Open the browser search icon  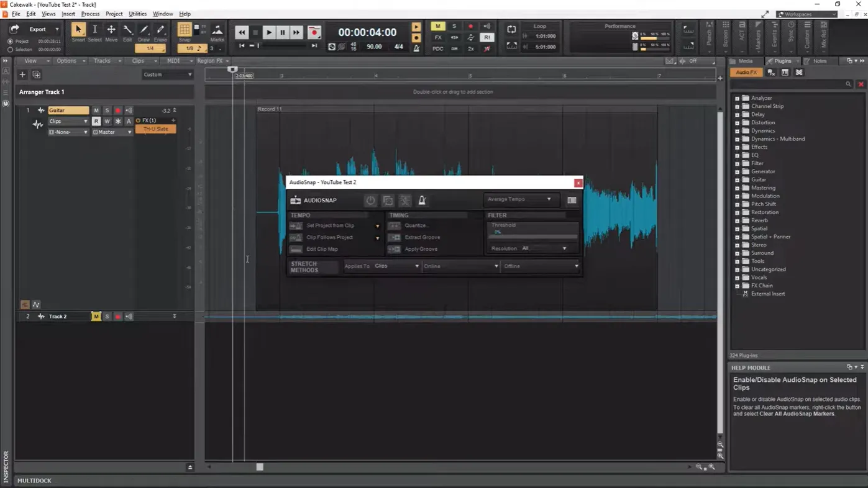pos(848,84)
